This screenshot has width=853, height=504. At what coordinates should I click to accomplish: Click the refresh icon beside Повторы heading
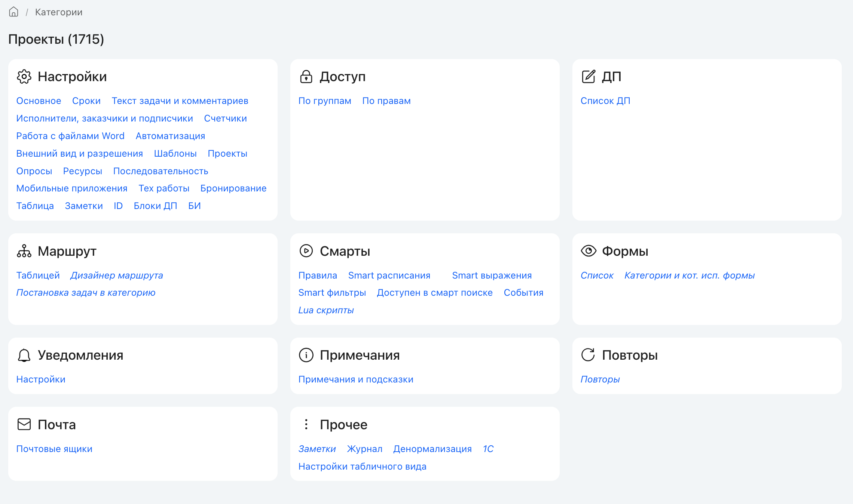point(588,355)
